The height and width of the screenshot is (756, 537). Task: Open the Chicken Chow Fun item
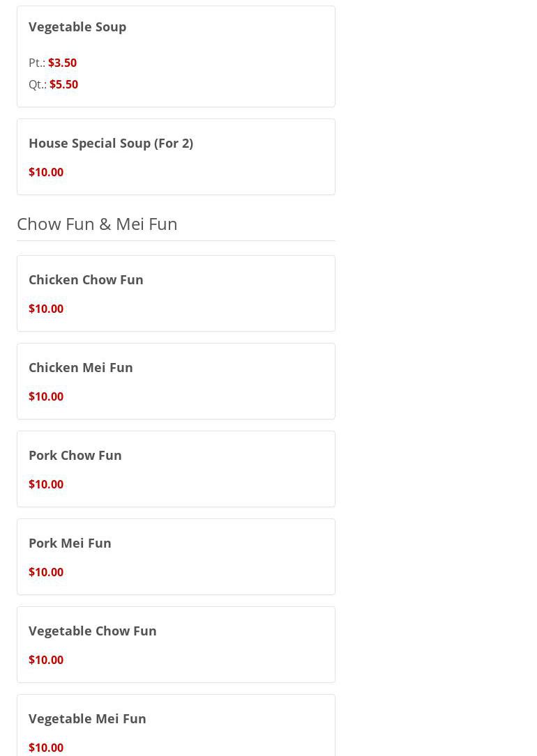tap(86, 279)
